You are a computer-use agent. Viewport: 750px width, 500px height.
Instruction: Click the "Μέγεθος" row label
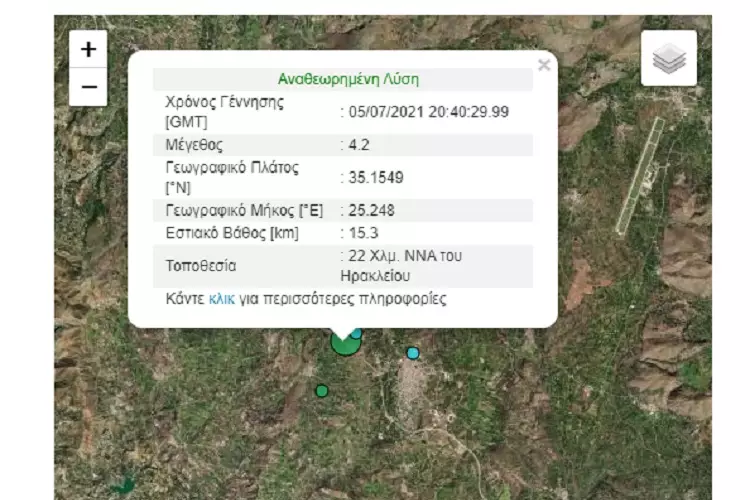click(194, 145)
